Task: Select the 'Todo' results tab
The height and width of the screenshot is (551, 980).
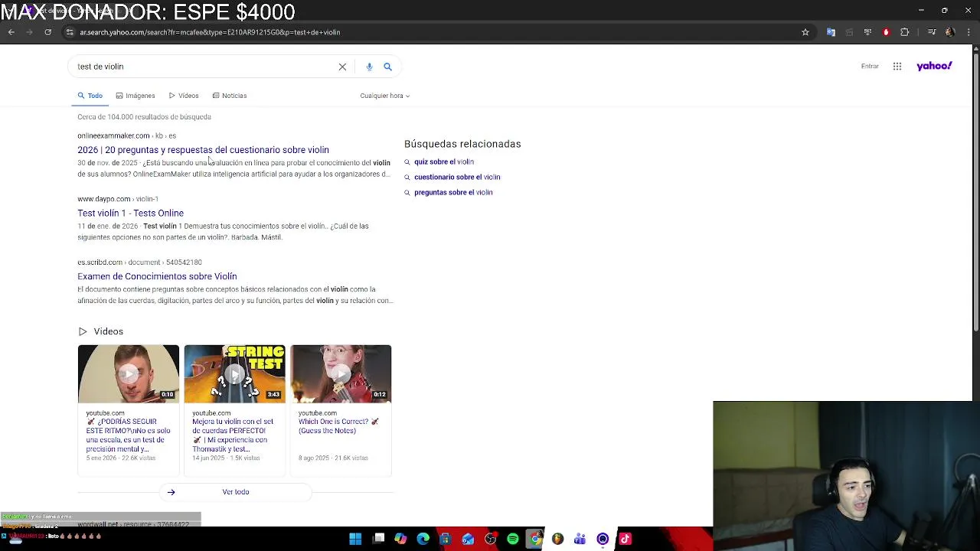Action: (90, 96)
